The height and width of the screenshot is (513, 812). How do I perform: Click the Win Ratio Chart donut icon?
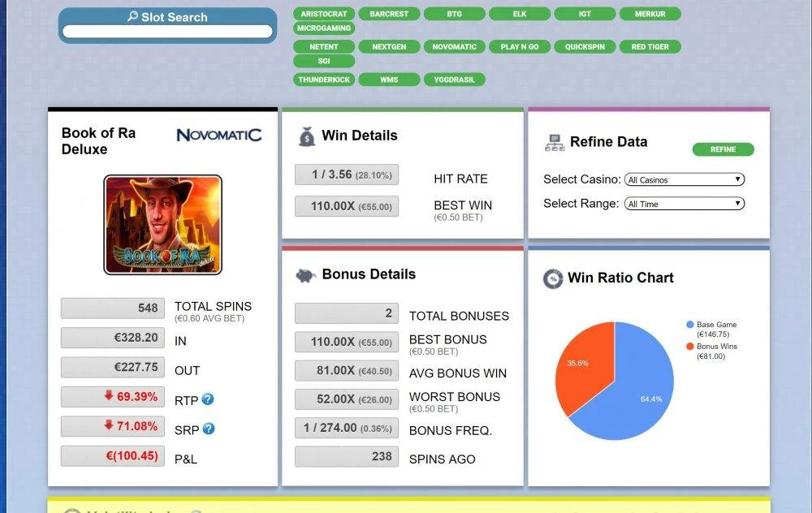click(553, 278)
